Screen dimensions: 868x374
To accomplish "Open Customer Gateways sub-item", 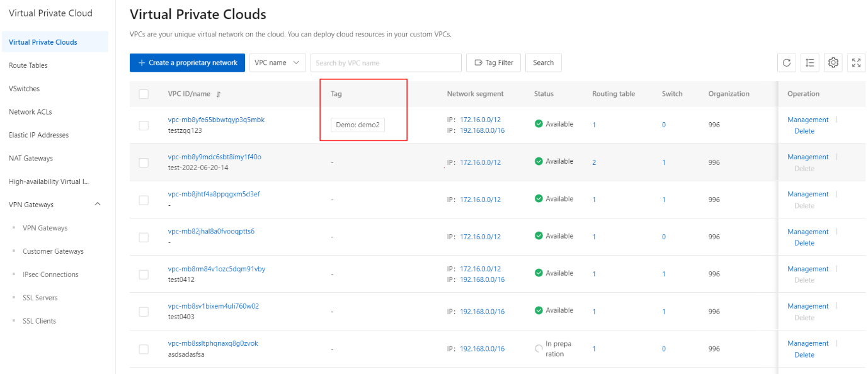I will pyautogui.click(x=53, y=251).
